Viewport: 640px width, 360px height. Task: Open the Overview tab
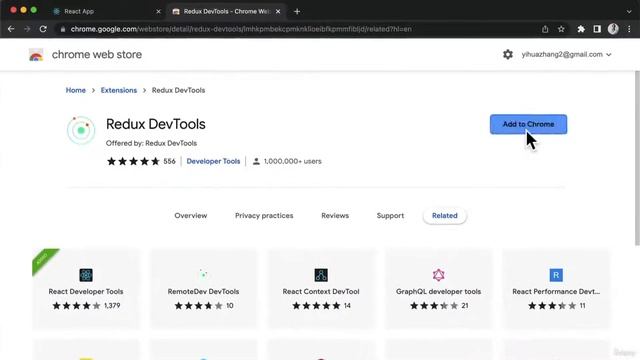click(x=191, y=216)
